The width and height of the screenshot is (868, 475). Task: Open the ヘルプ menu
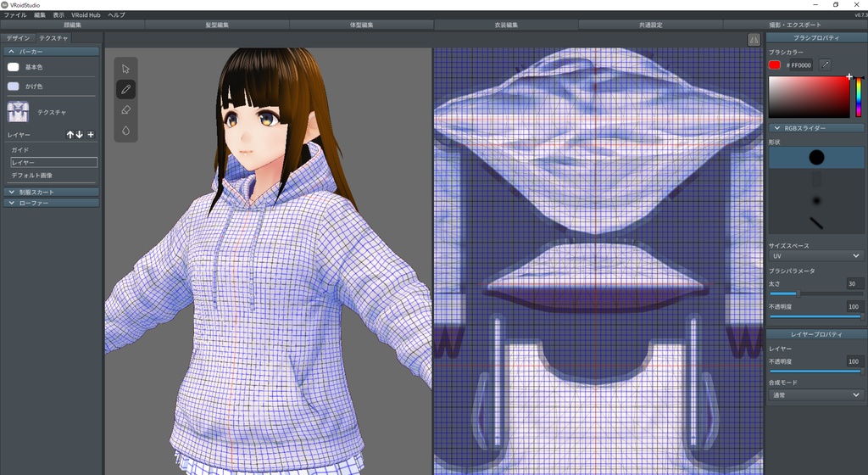[116, 15]
